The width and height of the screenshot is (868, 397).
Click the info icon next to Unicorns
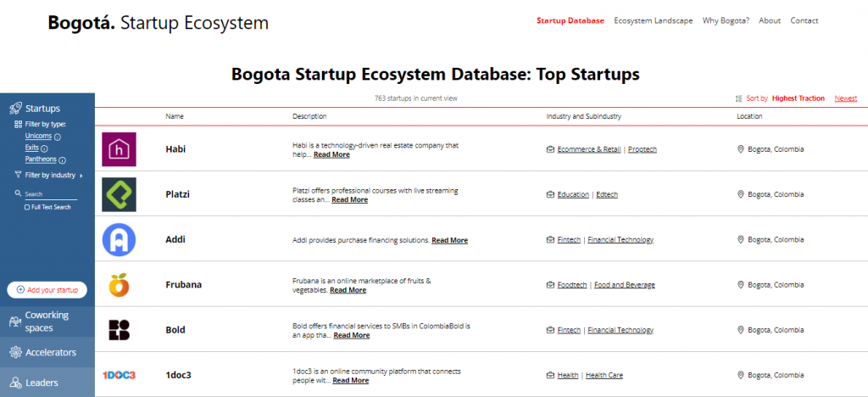point(58,137)
